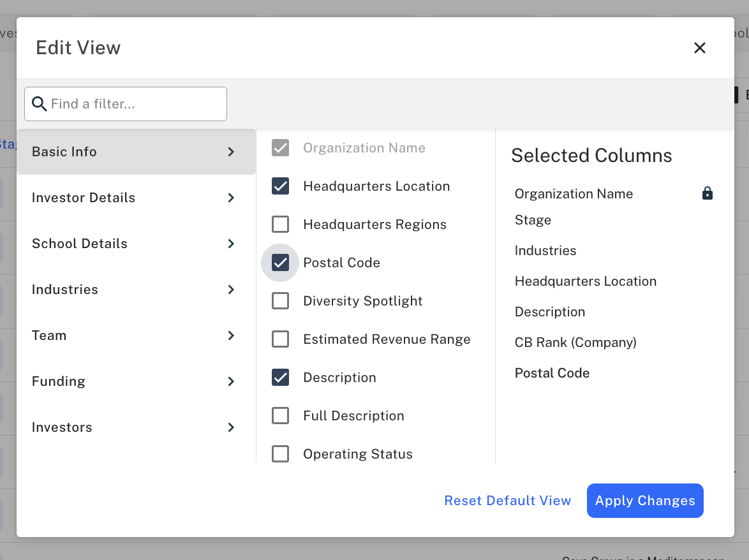Expand the Investor Details category
Image resolution: width=749 pixels, height=560 pixels.
[x=136, y=198]
